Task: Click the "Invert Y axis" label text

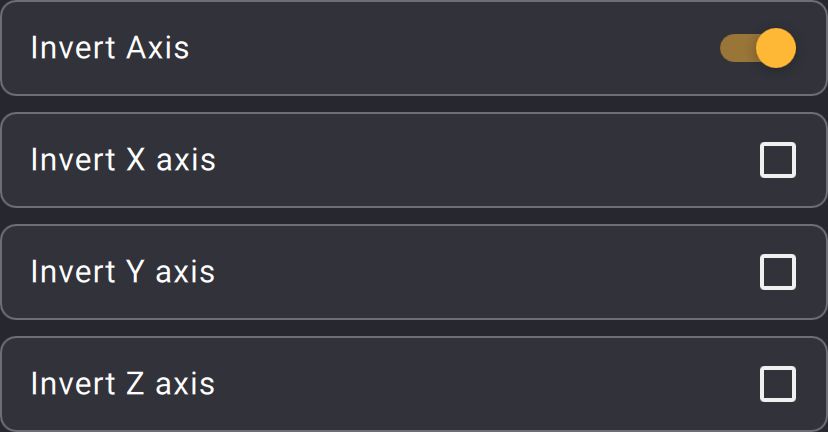Action: click(123, 272)
